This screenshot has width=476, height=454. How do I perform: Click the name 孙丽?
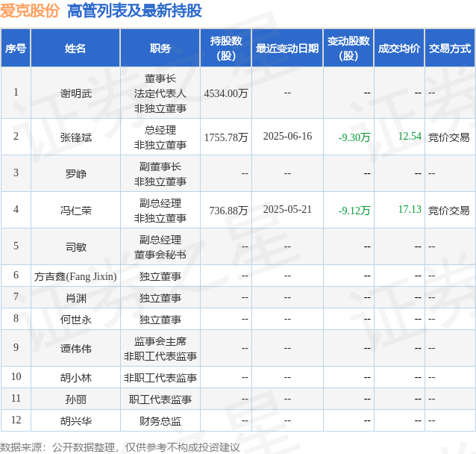pyautogui.click(x=76, y=399)
